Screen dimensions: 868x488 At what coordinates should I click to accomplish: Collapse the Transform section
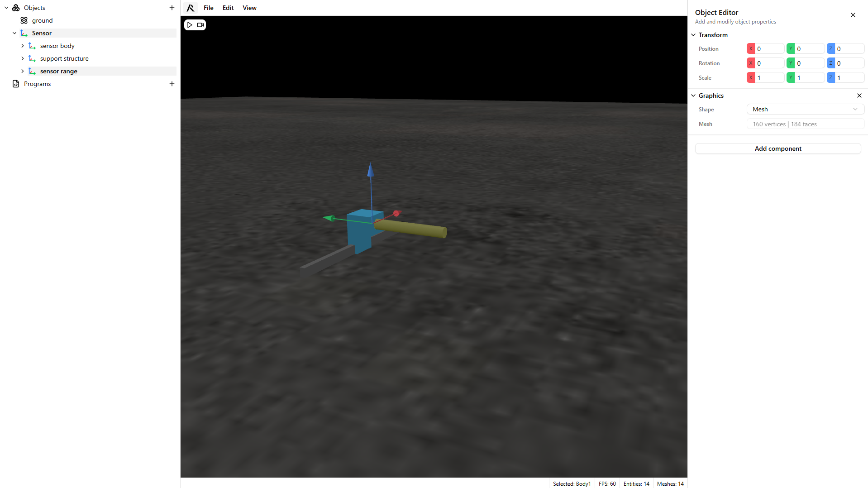[693, 35]
